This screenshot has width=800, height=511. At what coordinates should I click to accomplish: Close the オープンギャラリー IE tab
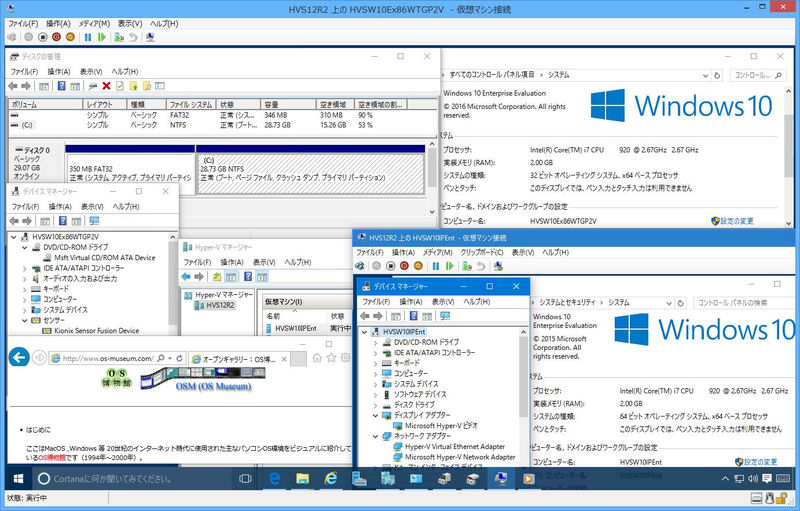tap(284, 359)
